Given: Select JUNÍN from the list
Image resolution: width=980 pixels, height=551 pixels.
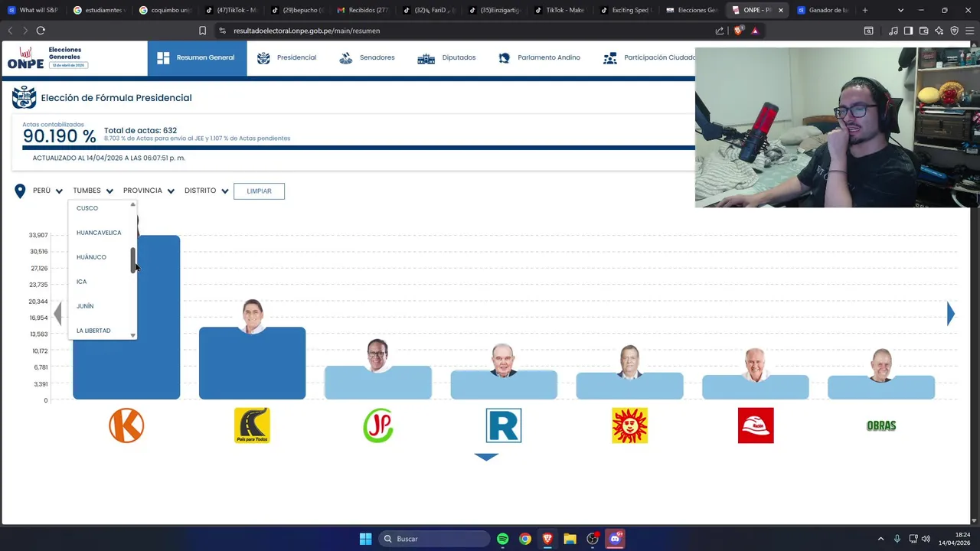Looking at the screenshot, I should (85, 306).
